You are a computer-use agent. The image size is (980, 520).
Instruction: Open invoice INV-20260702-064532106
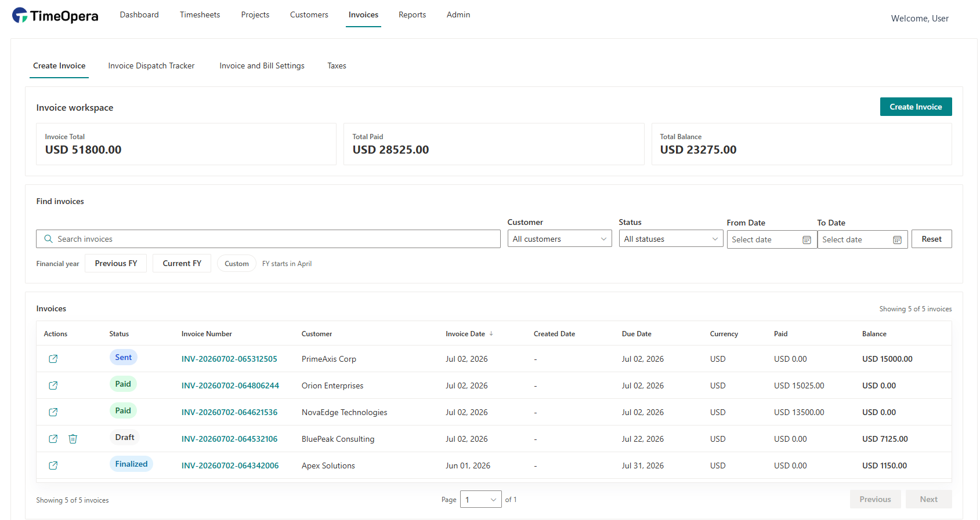click(x=229, y=439)
